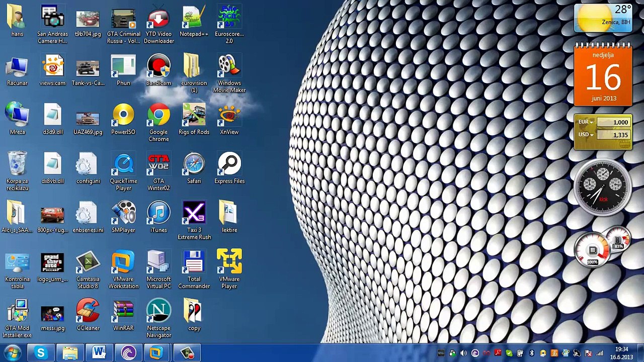Expand the USD currency dropdown

tap(586, 135)
